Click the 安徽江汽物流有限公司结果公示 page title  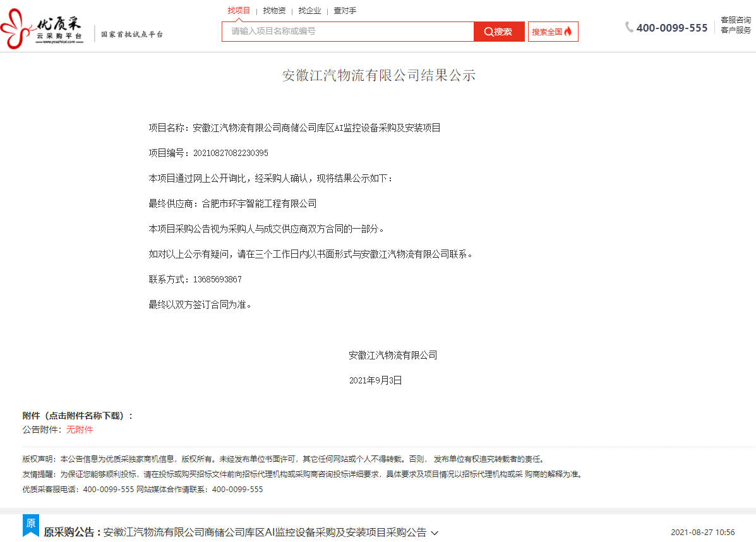coord(378,76)
